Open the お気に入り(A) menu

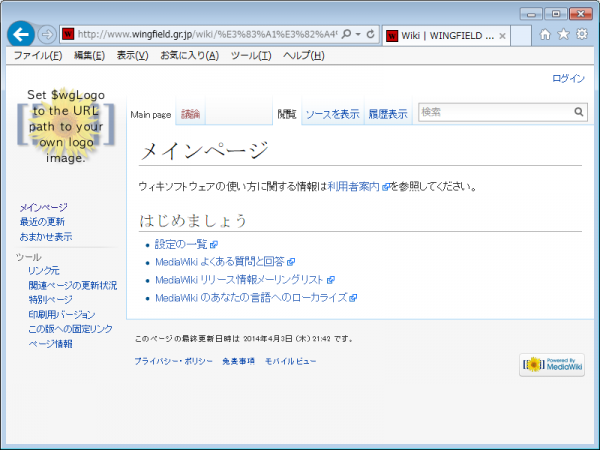189,55
